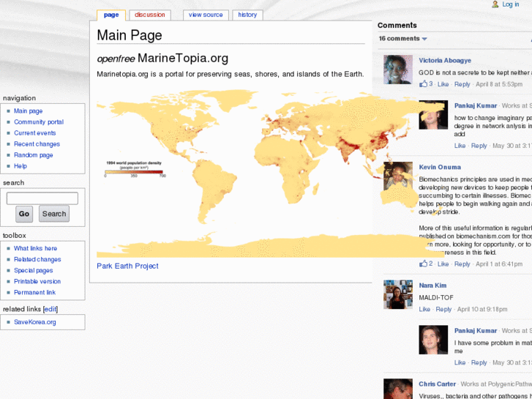Click the April 10 at 9:18pm timestamp
The width and height of the screenshot is (532, 399).
[482, 310]
